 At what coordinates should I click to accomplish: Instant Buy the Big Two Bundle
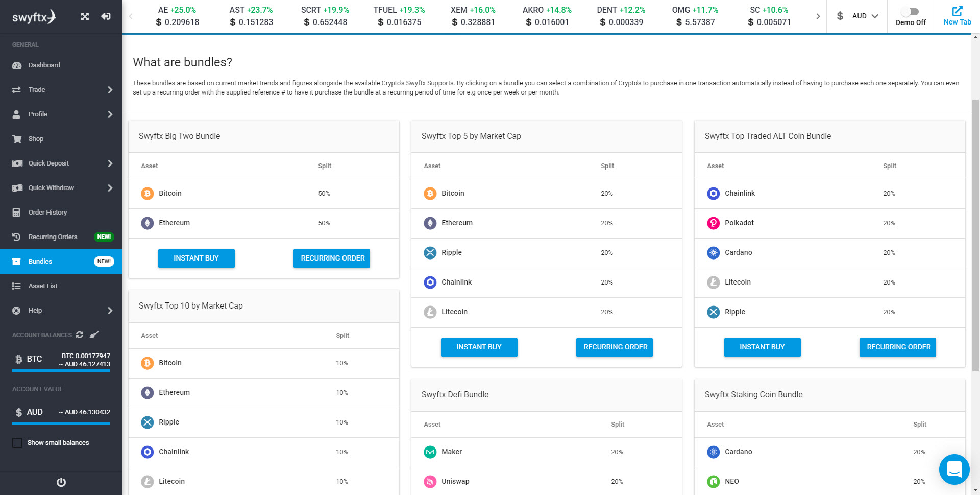point(197,258)
